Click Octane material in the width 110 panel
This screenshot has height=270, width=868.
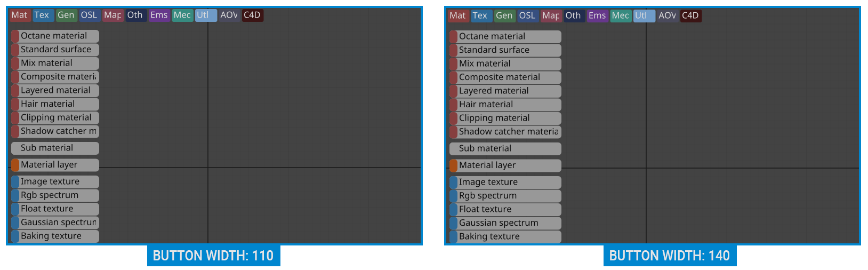pos(55,36)
